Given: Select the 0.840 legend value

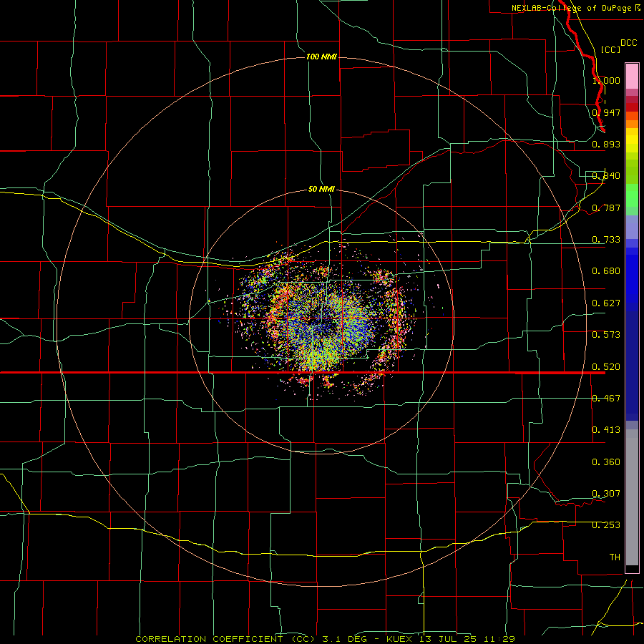Looking at the screenshot, I should click(x=606, y=176).
